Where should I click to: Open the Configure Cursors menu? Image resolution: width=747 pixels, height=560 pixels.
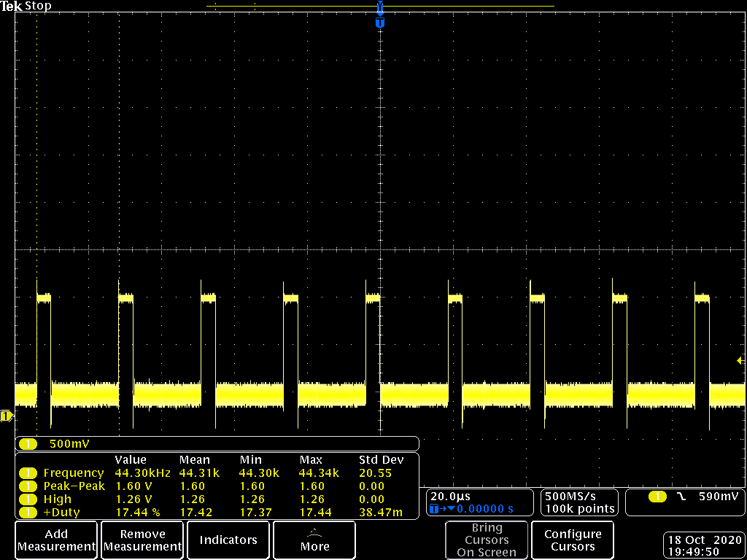573,540
